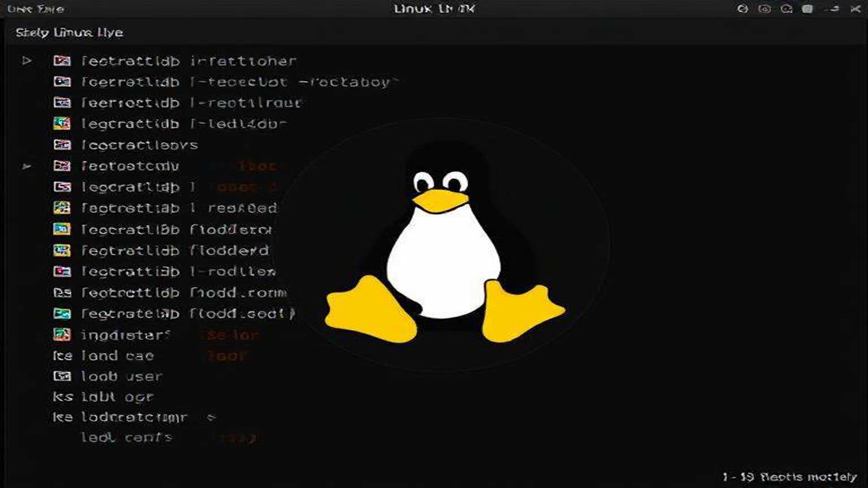This screenshot has height=488, width=868.
Task: Open top-left menu in title bar
Action: pyautogui.click(x=36, y=9)
